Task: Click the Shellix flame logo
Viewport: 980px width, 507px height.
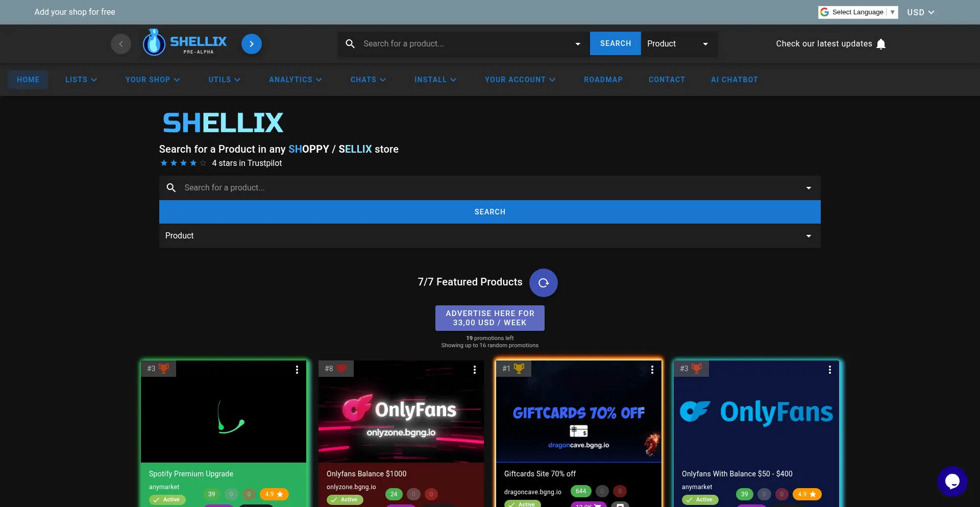Action: (154, 43)
